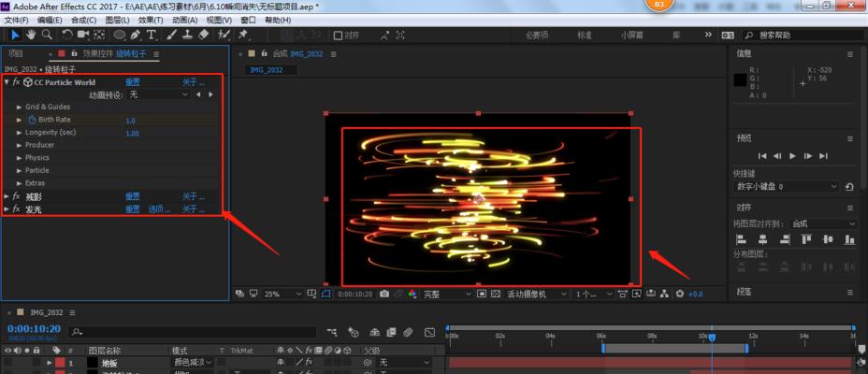Click the 0:00:10:20 timecode in timeline

tap(34, 329)
